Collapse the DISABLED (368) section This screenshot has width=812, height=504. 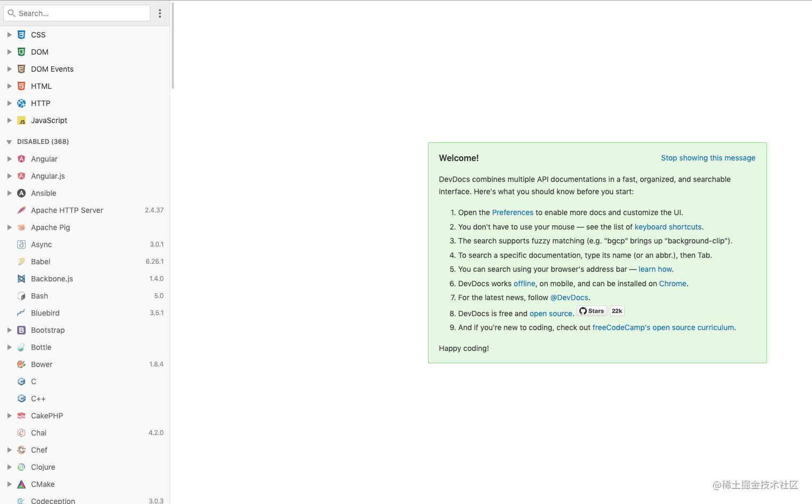[9, 142]
